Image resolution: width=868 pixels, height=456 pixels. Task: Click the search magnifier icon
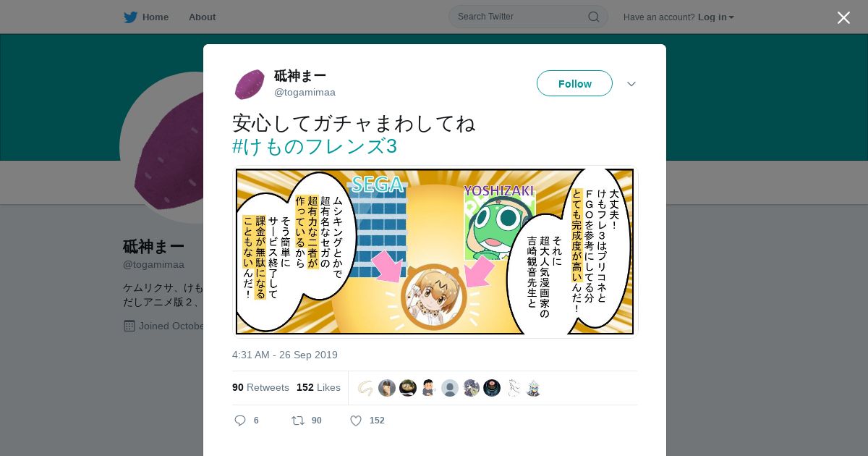593,17
